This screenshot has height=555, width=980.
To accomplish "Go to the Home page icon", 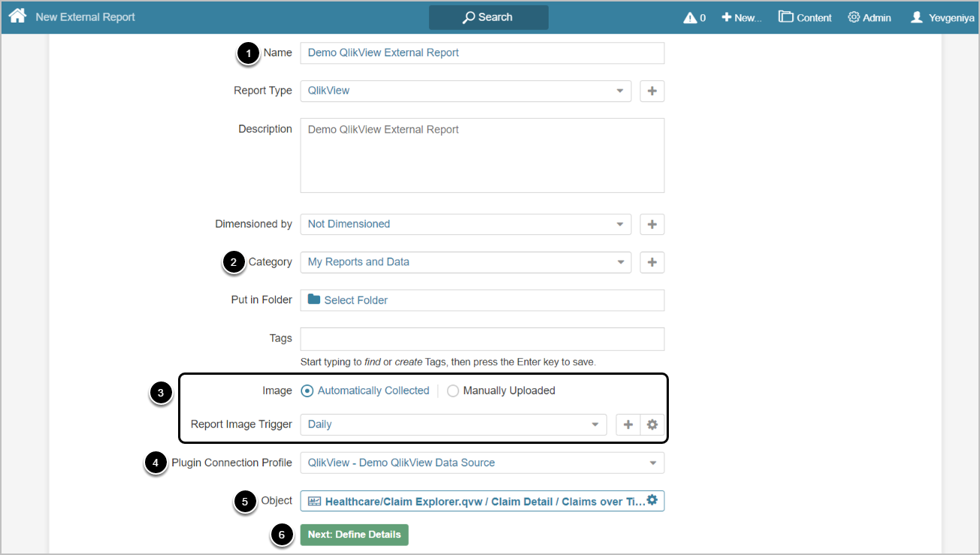I will click(17, 16).
